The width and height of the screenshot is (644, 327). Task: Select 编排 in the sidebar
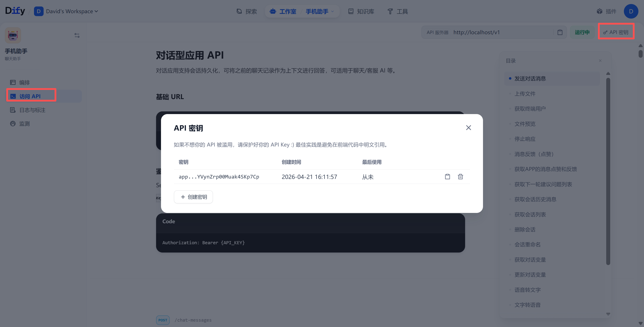tap(24, 83)
